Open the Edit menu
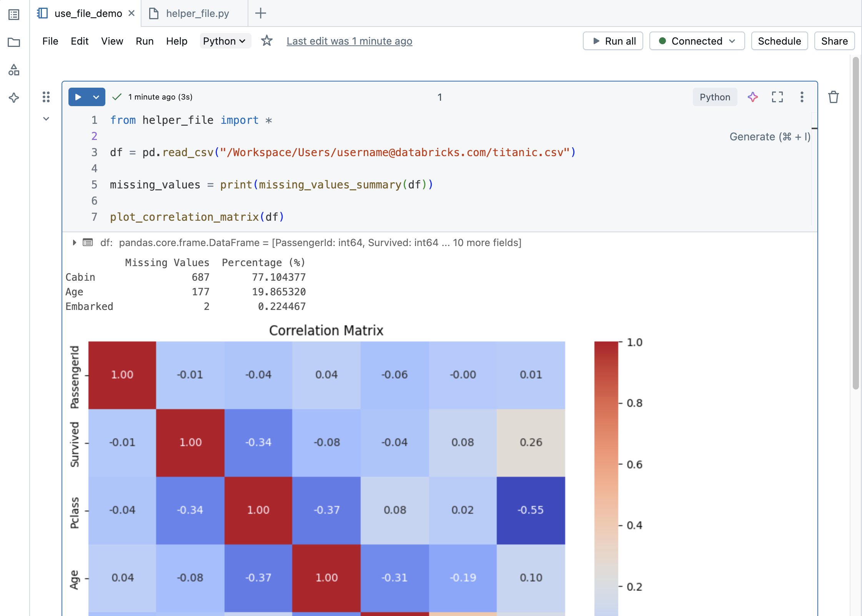862x616 pixels. [80, 41]
